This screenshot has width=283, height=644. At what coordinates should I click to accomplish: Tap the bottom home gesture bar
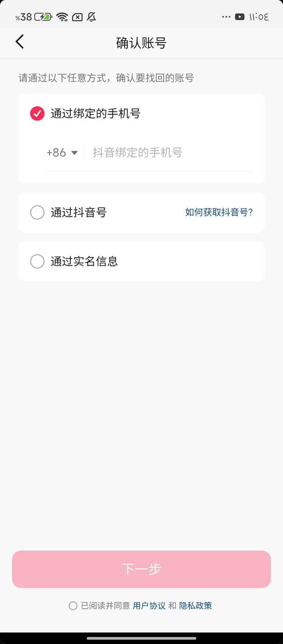click(x=141, y=638)
